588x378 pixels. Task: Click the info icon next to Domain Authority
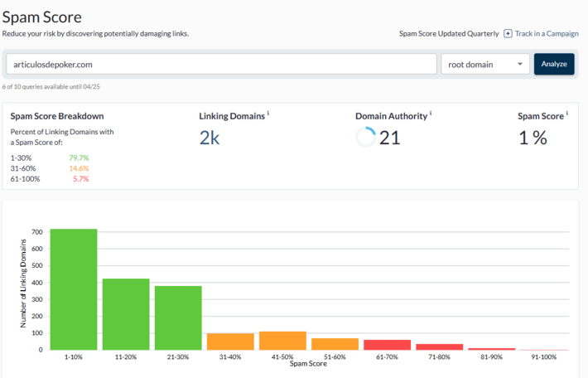(x=431, y=113)
